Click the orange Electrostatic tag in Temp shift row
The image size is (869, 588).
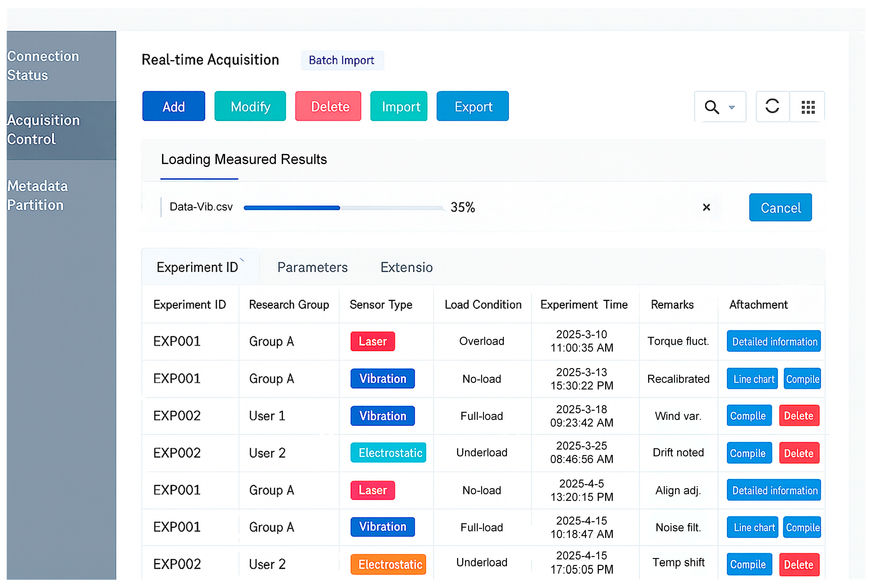click(x=388, y=564)
